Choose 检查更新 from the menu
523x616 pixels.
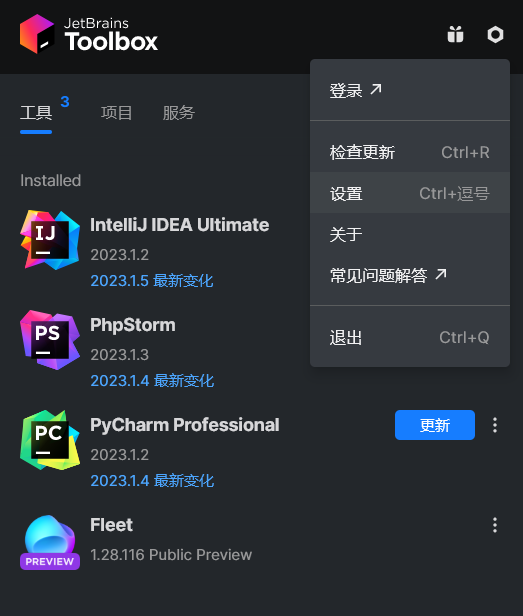click(x=410, y=152)
